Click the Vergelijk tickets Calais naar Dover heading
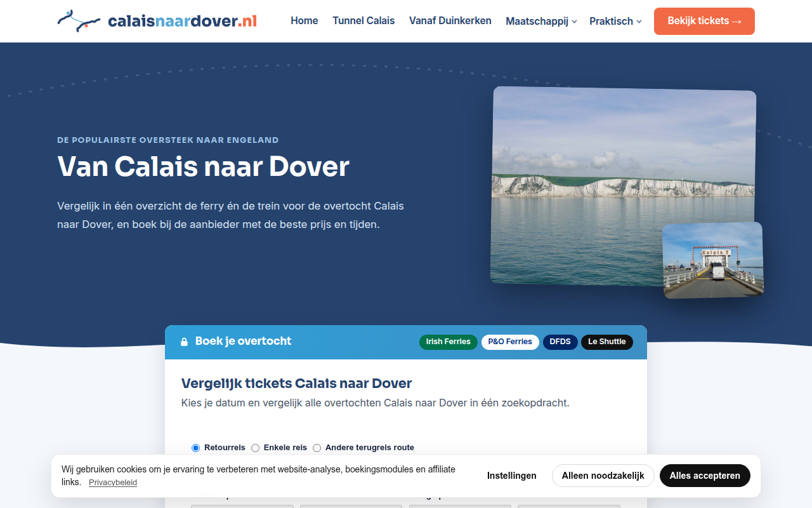The width and height of the screenshot is (812, 508). (297, 384)
